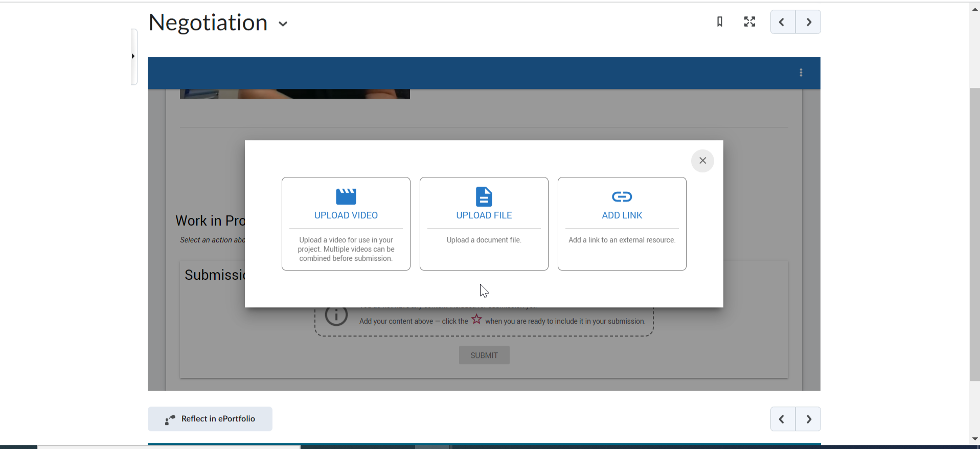Bookmark this Negotiation page
The image size is (980, 449).
pyautogui.click(x=720, y=22)
